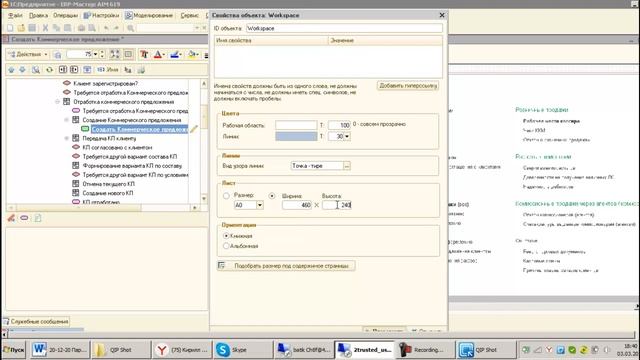The height and width of the screenshot is (360, 640).
Task: Close the Свойства объекта dialog
Action: pos(442,15)
